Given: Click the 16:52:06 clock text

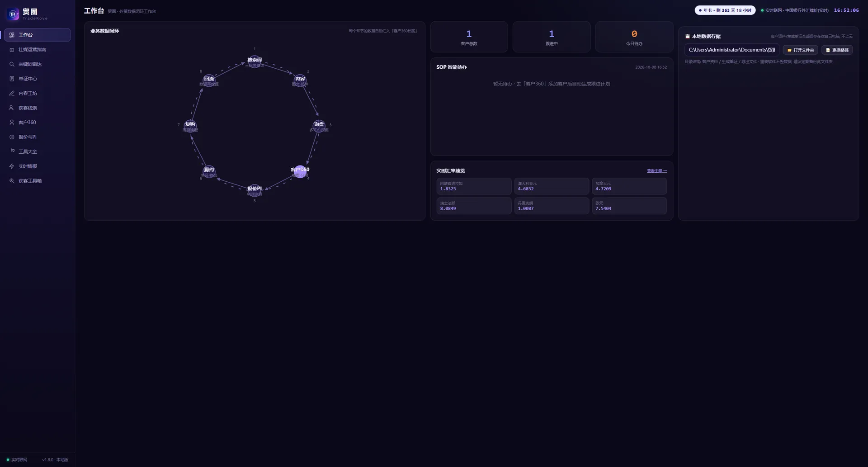Looking at the screenshot, I should tap(846, 10).
